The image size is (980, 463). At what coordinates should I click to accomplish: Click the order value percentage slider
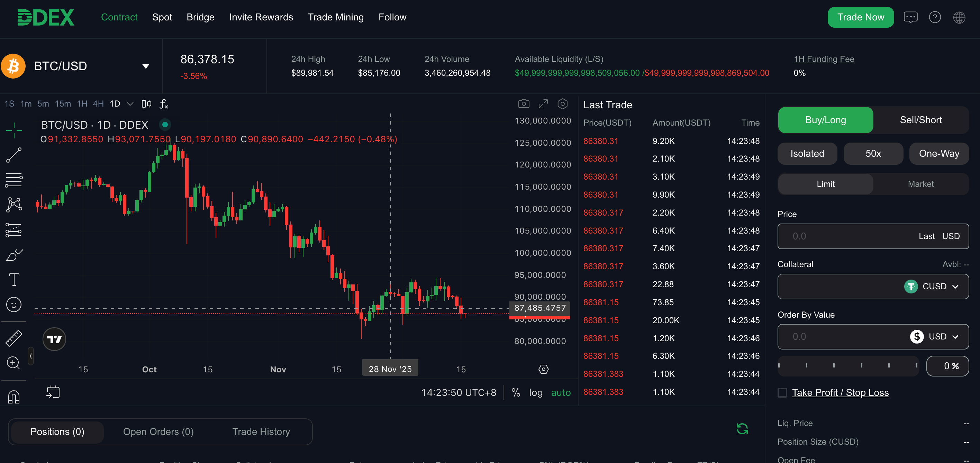[848, 366]
